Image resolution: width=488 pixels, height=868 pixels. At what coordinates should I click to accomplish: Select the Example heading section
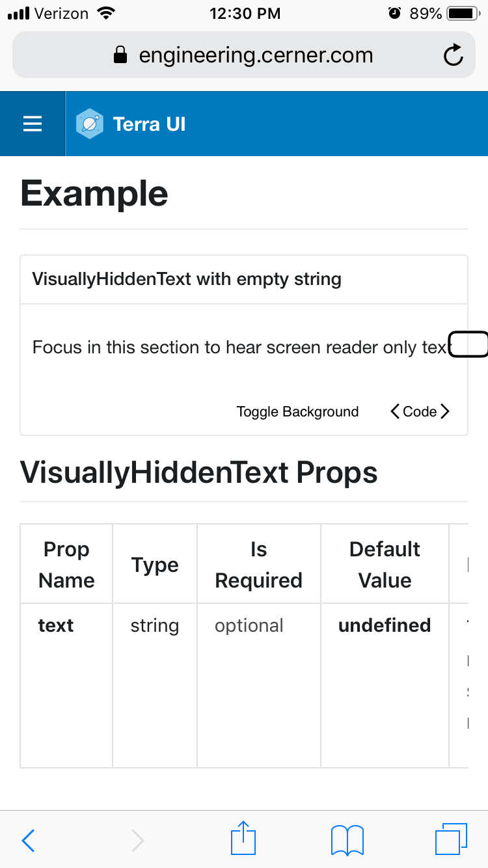point(94,193)
